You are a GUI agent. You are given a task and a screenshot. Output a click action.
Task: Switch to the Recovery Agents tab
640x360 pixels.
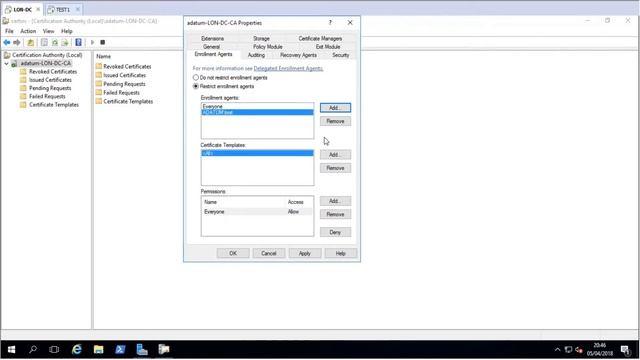tap(298, 55)
